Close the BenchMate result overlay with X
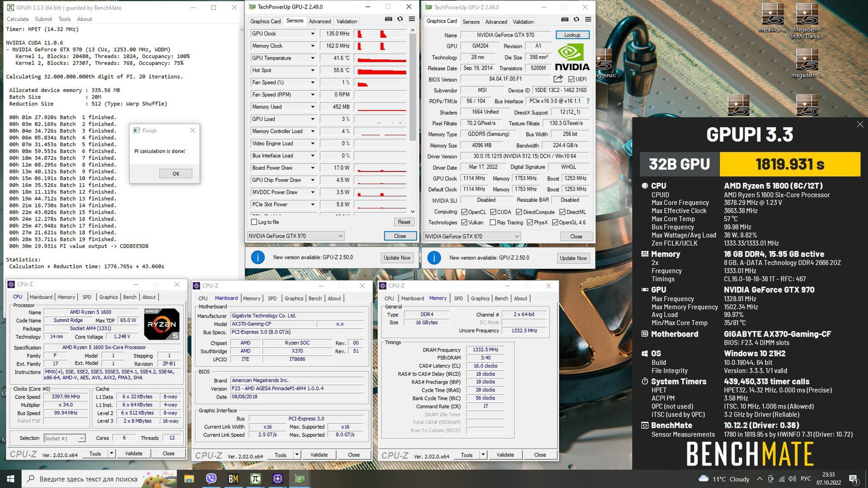868x488 pixels. pyautogui.click(x=860, y=124)
